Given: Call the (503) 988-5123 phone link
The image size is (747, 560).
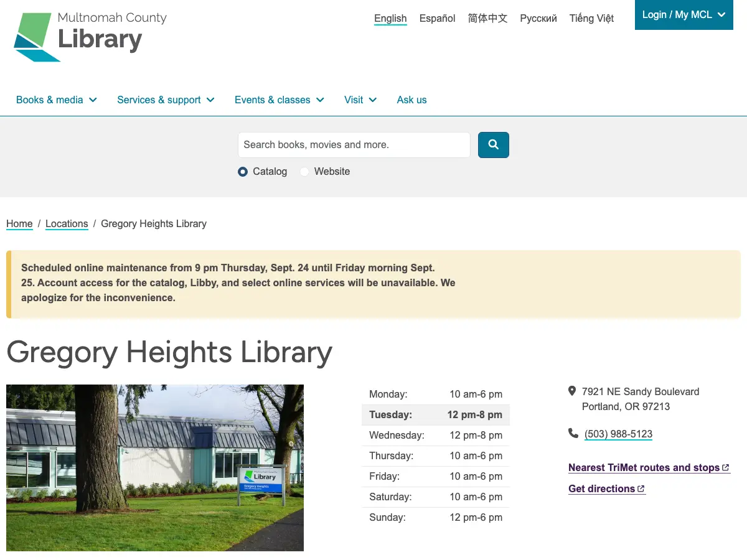Looking at the screenshot, I should click(618, 434).
